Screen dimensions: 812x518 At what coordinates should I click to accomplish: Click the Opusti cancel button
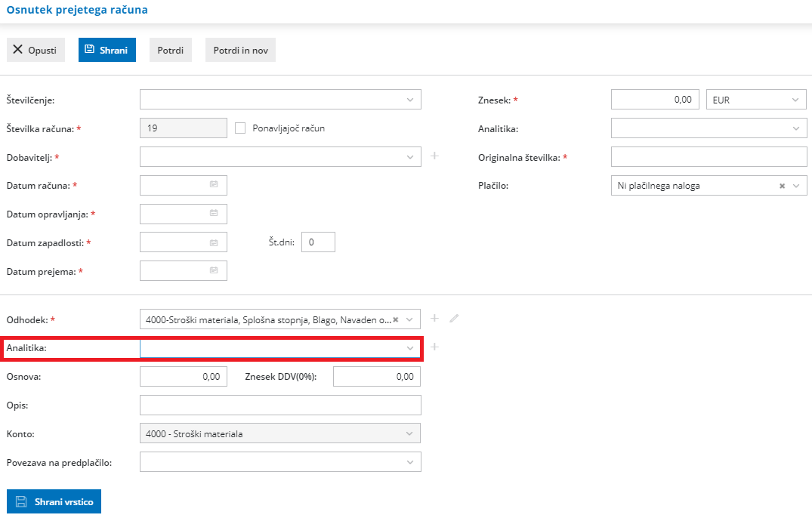tap(36, 50)
